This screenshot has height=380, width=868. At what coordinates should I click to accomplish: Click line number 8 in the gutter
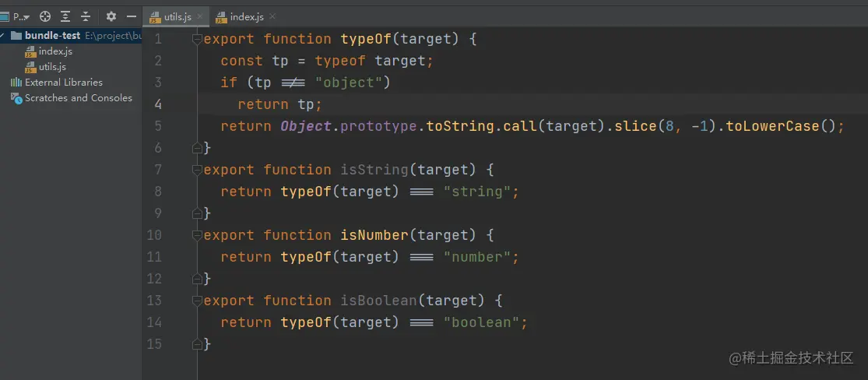(158, 192)
